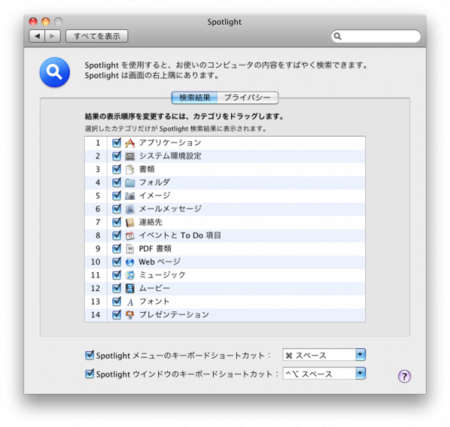Click the メールメッセージ stamp icon

point(130,209)
